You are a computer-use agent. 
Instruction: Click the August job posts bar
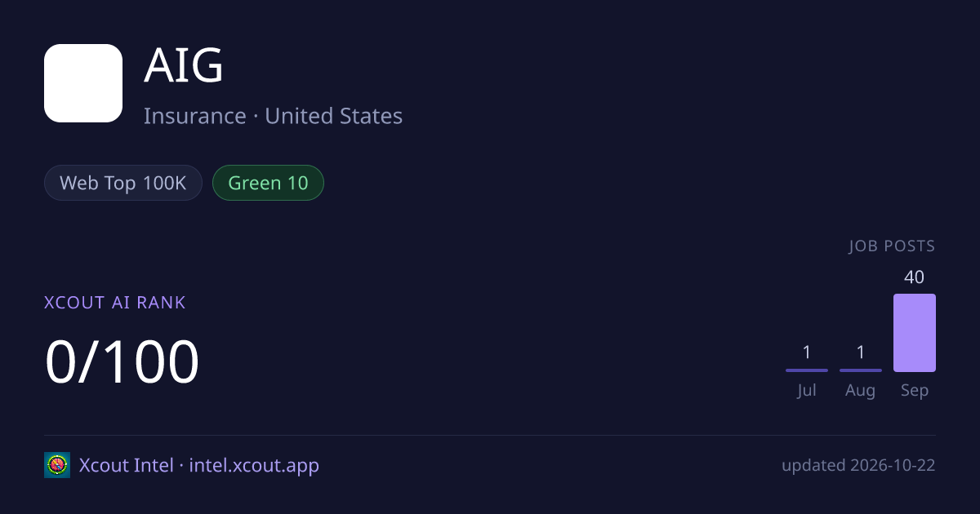pyautogui.click(x=861, y=370)
